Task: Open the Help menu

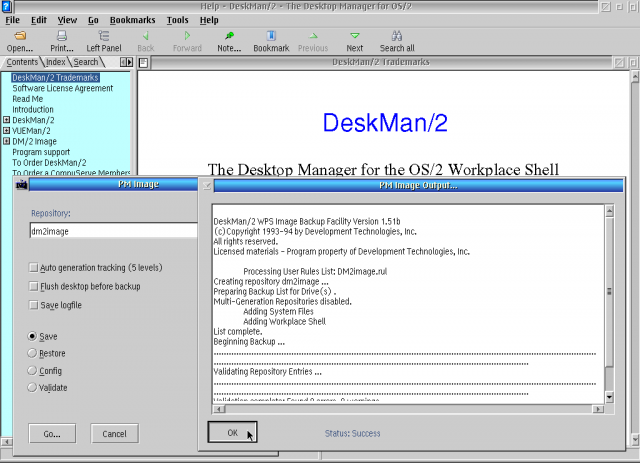Action: [209, 20]
